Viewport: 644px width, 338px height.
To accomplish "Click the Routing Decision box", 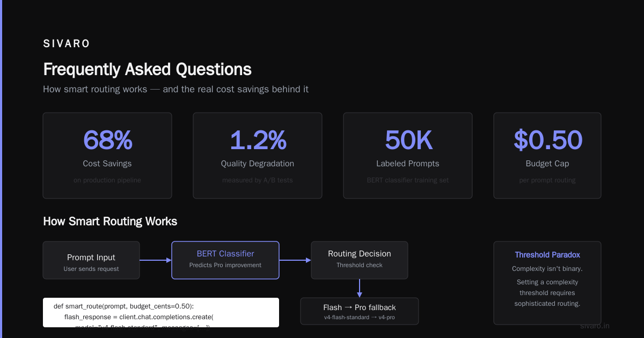I will coord(360,260).
